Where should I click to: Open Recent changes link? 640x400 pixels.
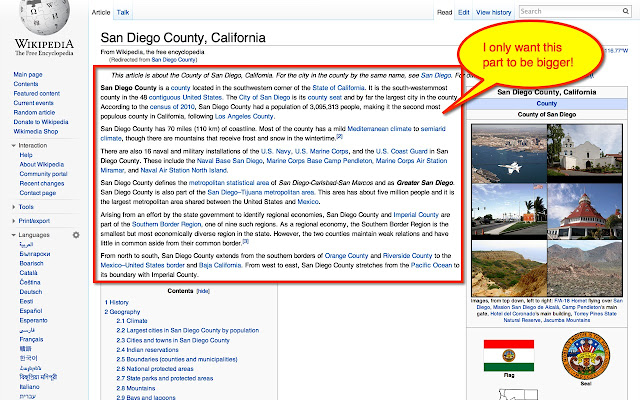tap(42, 183)
